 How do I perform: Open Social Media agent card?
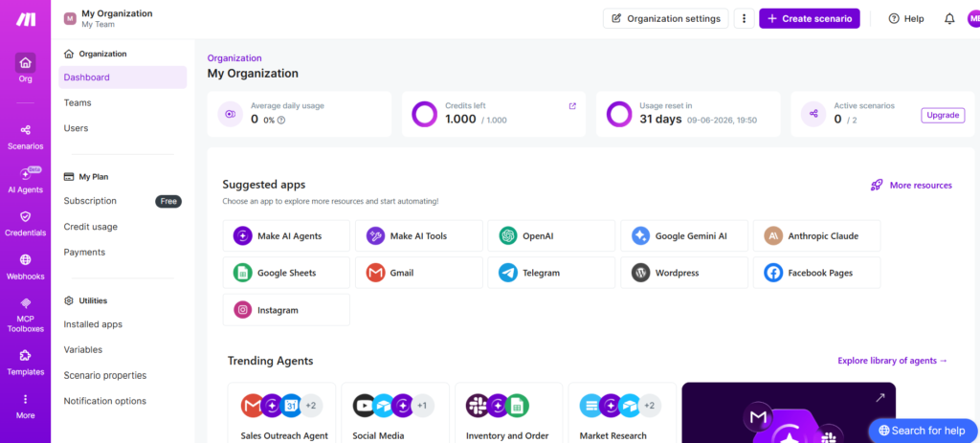pyautogui.click(x=395, y=413)
